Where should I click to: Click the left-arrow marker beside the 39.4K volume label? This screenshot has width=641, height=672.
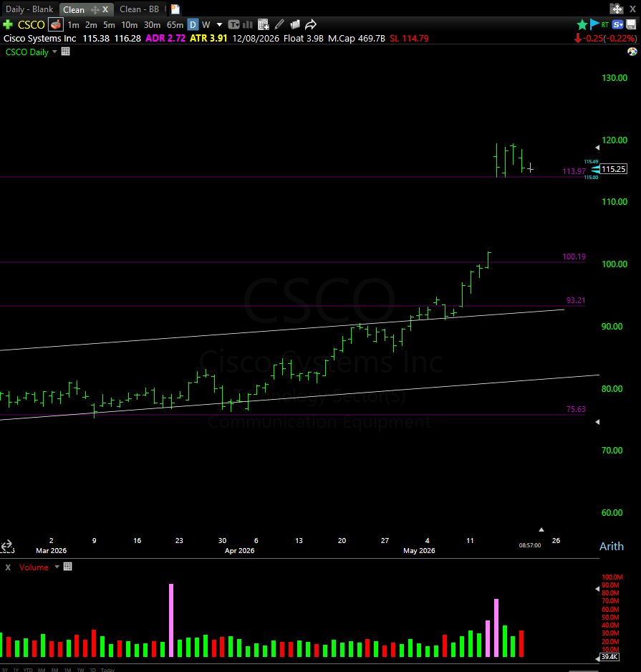point(597,658)
